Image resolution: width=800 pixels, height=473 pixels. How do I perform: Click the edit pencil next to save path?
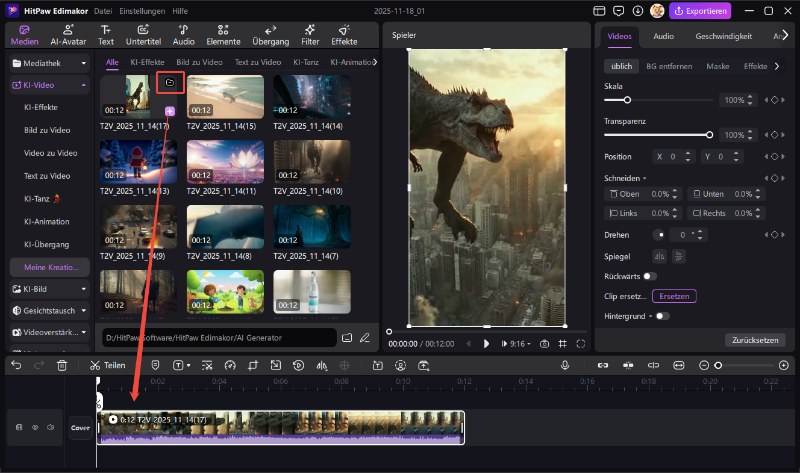pyautogui.click(x=364, y=338)
